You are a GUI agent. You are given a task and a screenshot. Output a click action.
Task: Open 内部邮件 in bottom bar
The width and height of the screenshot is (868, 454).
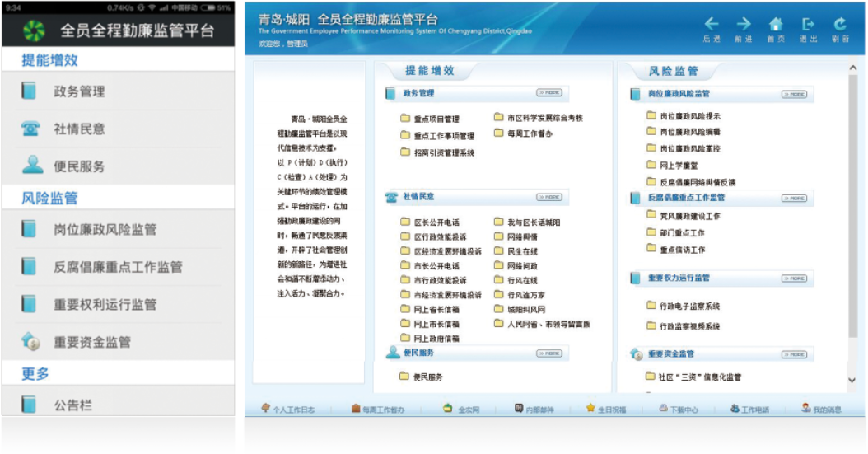pos(534,410)
